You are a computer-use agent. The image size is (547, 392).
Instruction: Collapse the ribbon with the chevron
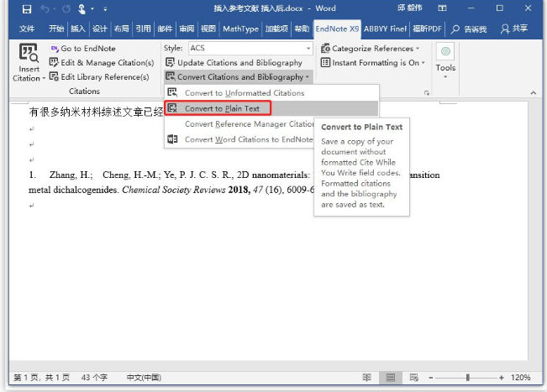click(x=533, y=92)
